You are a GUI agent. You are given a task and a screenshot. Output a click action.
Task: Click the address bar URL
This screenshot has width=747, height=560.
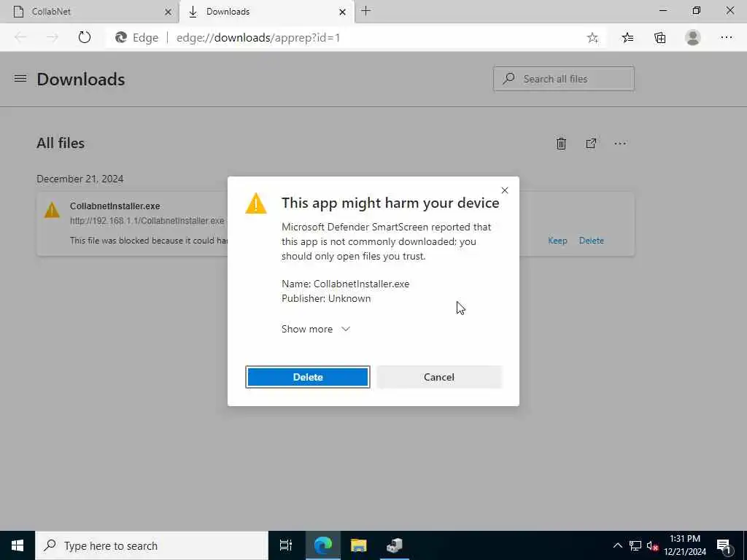tap(258, 38)
